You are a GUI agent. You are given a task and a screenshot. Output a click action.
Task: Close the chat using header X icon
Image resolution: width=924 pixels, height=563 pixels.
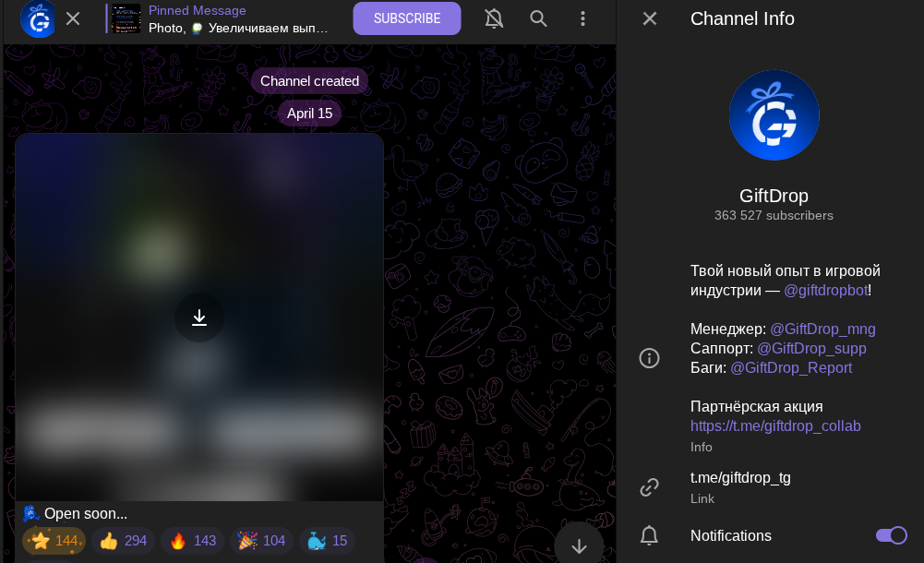(x=73, y=18)
